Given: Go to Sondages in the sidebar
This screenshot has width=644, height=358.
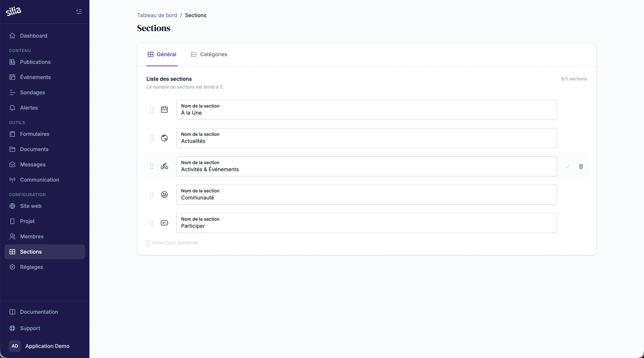Looking at the screenshot, I should 32,92.
